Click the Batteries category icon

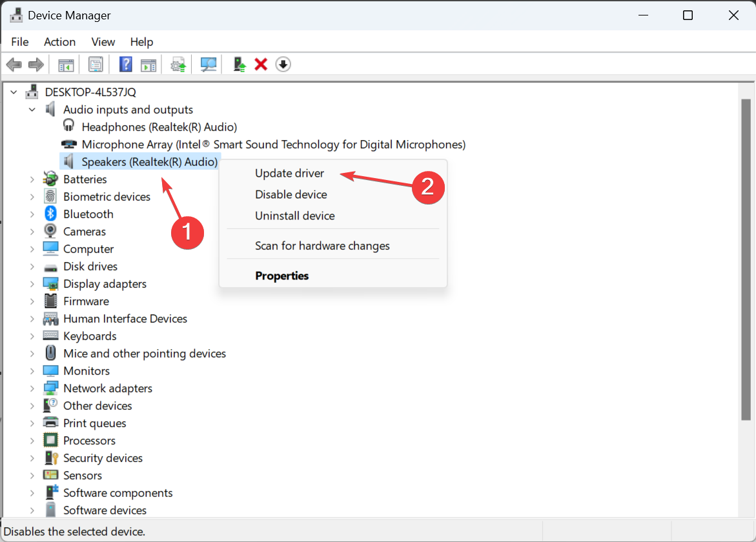click(50, 179)
